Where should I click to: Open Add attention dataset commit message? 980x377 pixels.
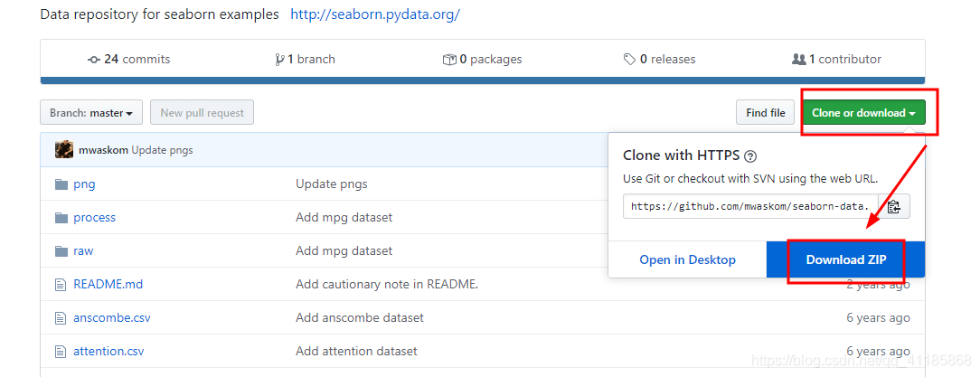(356, 352)
